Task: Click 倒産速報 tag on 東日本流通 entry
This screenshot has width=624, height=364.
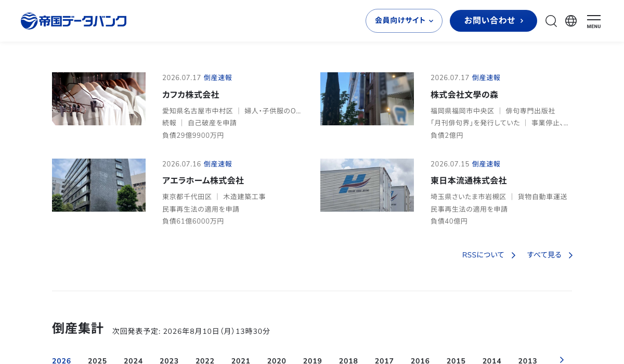Action: (x=486, y=164)
